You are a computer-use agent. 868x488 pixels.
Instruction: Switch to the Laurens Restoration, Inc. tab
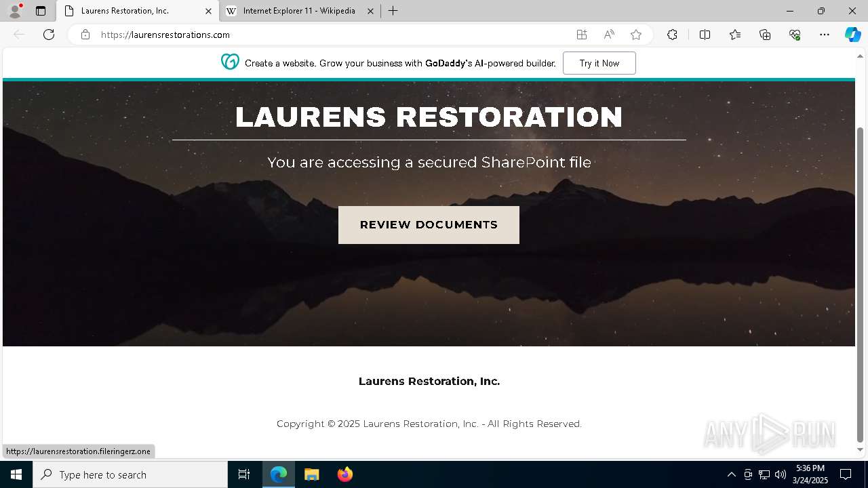(x=138, y=11)
